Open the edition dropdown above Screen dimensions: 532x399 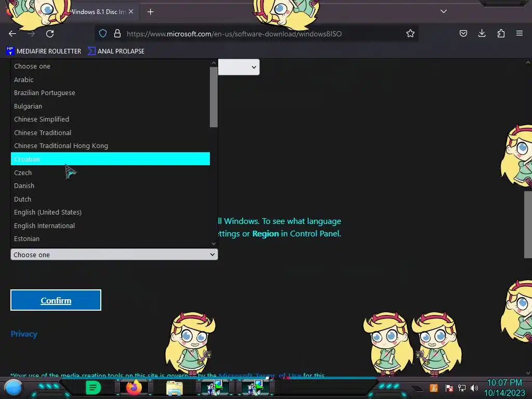click(239, 67)
